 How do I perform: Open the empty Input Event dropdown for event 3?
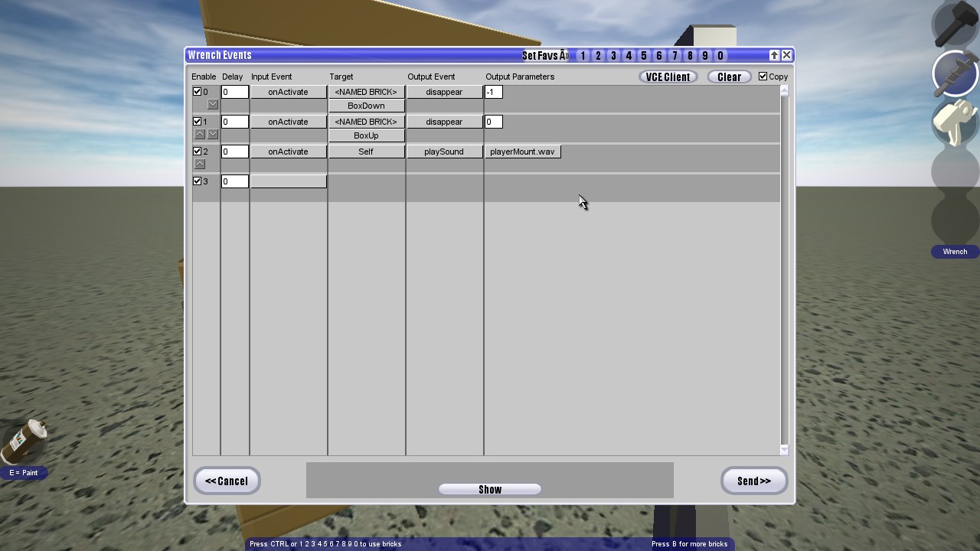pos(289,181)
